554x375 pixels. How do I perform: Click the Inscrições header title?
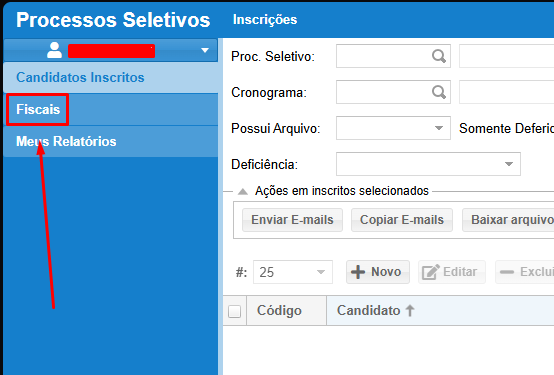pos(265,20)
